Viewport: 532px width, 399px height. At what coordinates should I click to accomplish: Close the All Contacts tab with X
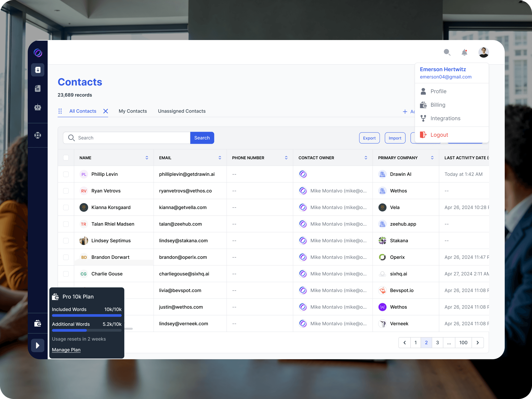(105, 111)
